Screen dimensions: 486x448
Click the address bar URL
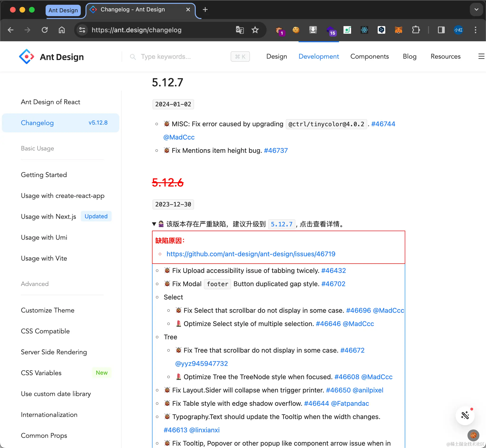pos(136,30)
